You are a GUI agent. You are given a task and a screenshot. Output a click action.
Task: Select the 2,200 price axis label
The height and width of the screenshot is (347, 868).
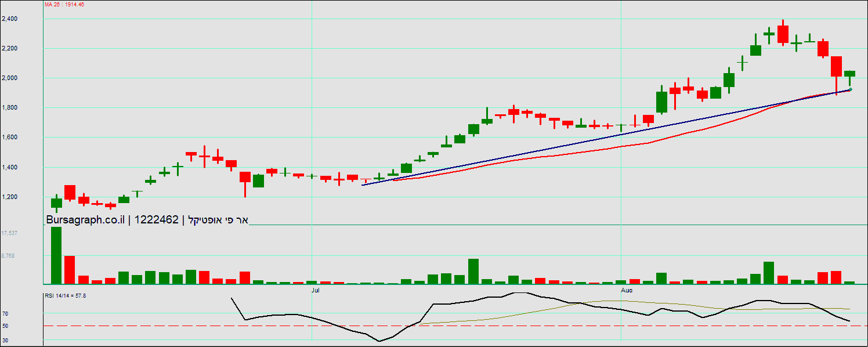pyautogui.click(x=9, y=49)
